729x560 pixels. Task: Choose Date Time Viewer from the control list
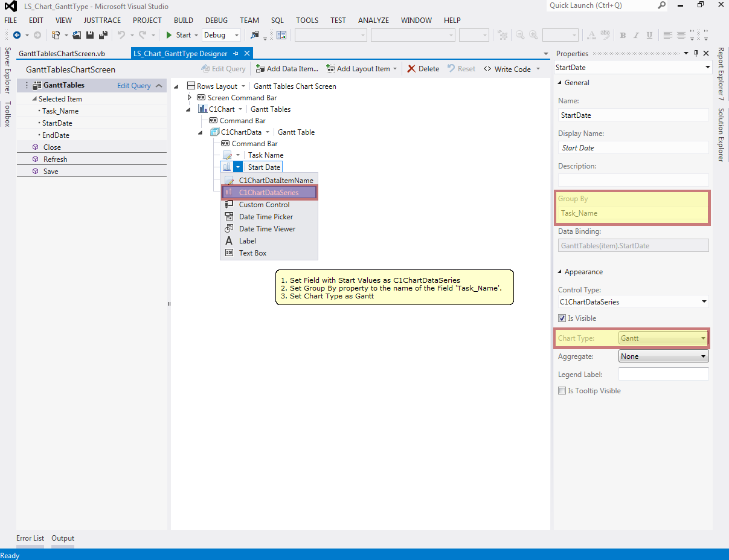pos(269,229)
